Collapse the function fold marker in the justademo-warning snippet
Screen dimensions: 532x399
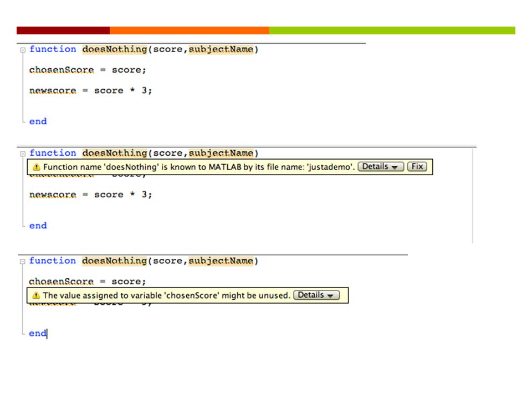coord(23,154)
